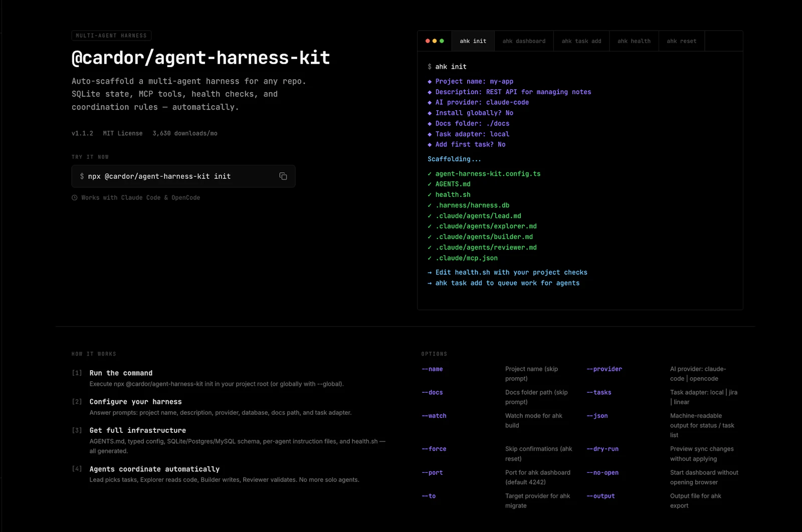
Task: Click the Scaffolding... status line
Action: [454, 159]
